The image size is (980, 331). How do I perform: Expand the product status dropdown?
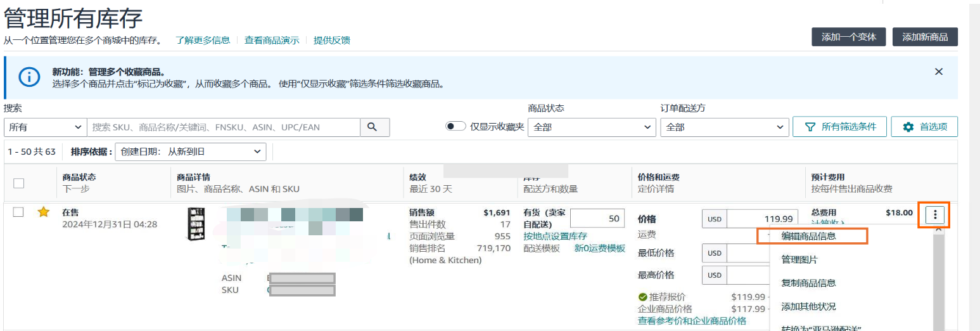click(592, 127)
